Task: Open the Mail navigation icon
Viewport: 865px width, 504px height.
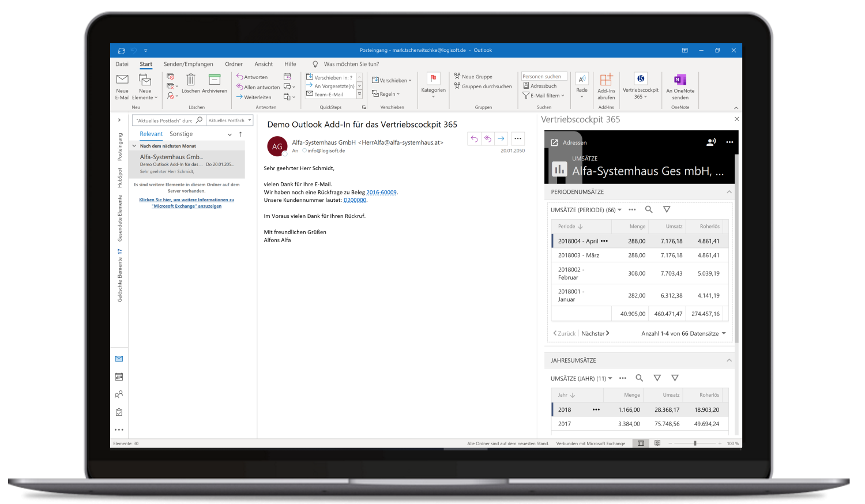Action: pyautogui.click(x=119, y=359)
